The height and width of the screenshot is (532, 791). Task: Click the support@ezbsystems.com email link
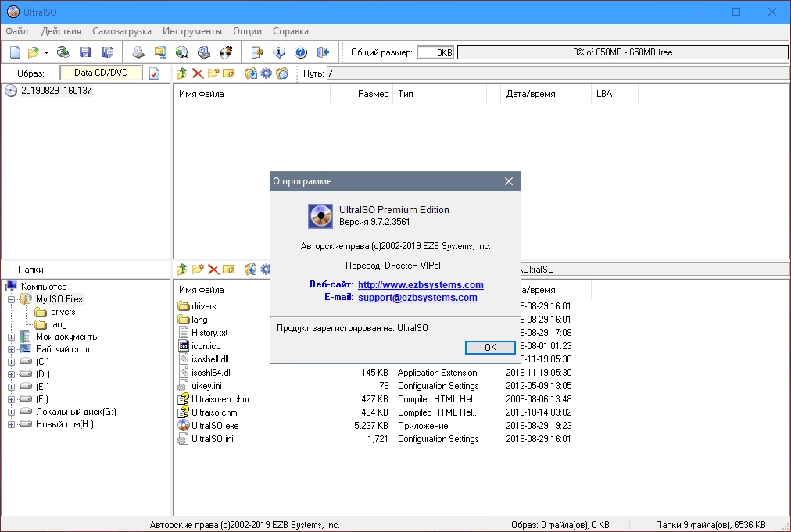417,298
